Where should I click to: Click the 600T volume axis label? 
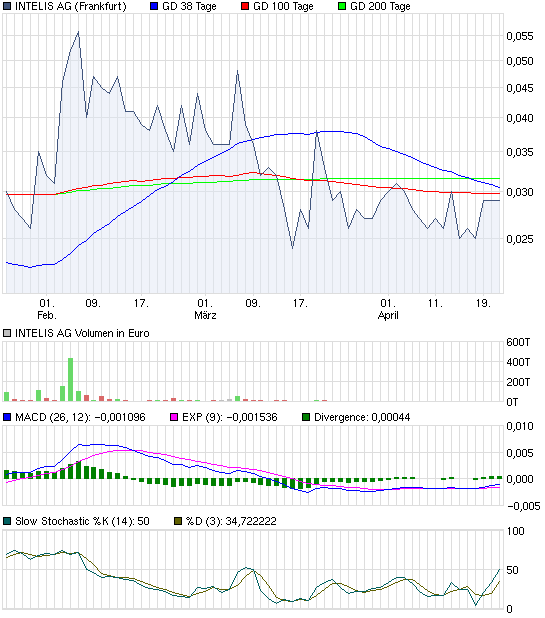[x=518, y=342]
